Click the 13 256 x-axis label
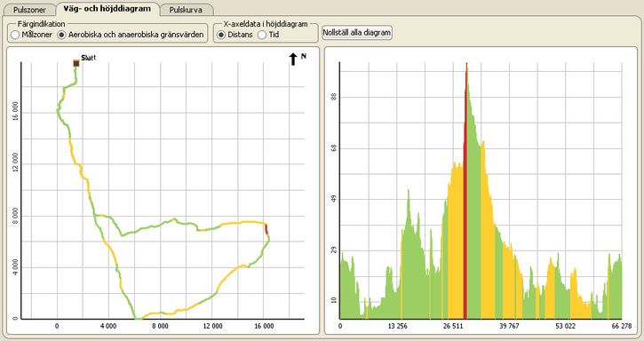The width and height of the screenshot is (644, 341). [x=399, y=326]
